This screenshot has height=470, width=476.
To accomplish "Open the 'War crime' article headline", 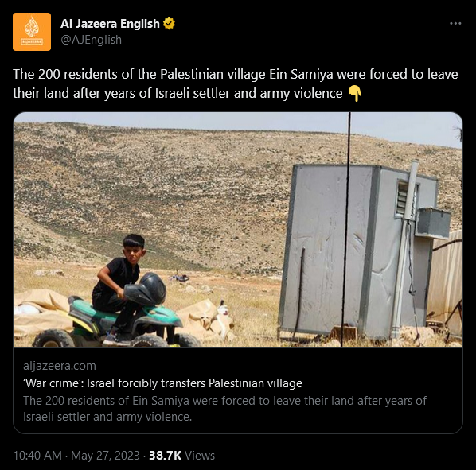I will (x=162, y=383).
